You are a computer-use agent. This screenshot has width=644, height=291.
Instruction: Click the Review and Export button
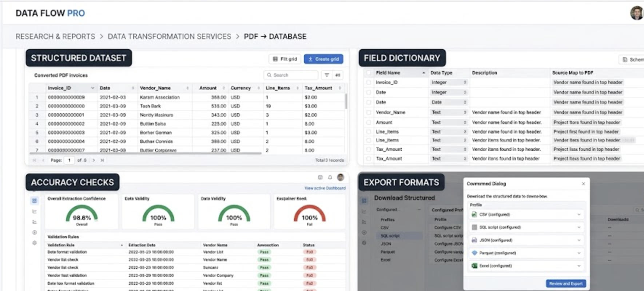[x=566, y=283]
